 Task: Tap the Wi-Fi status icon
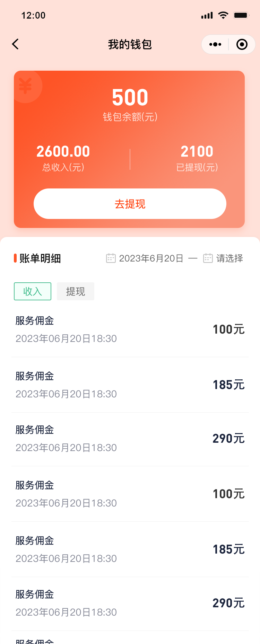click(x=223, y=15)
